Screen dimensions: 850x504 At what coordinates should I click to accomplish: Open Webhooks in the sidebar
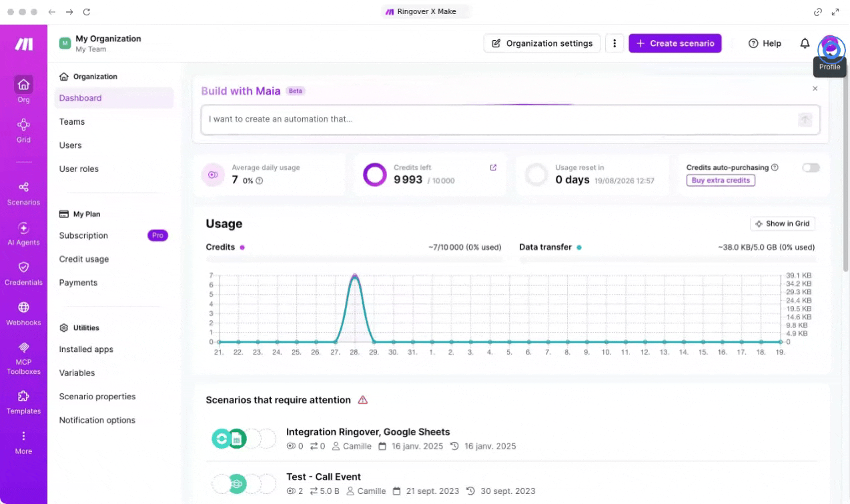coord(23,313)
